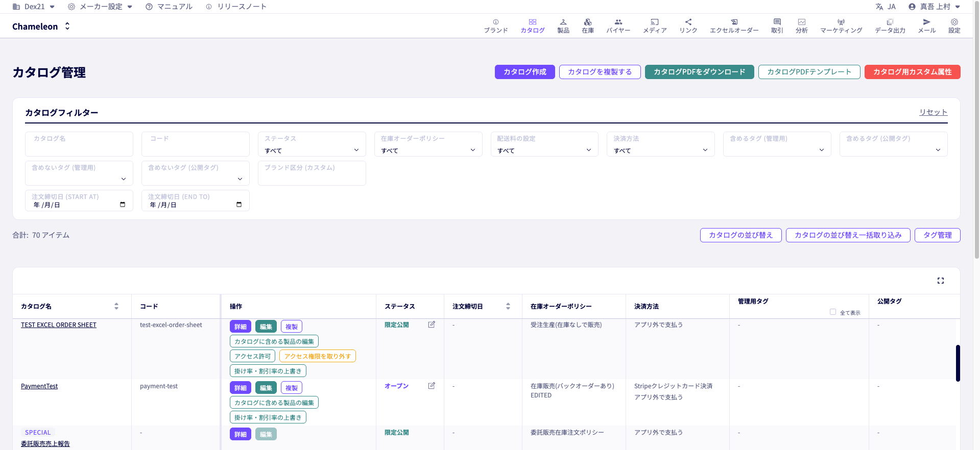Screen dimensions: 980x450
Task: Open the user account 真吾 上村 menu
Action: [x=935, y=7]
